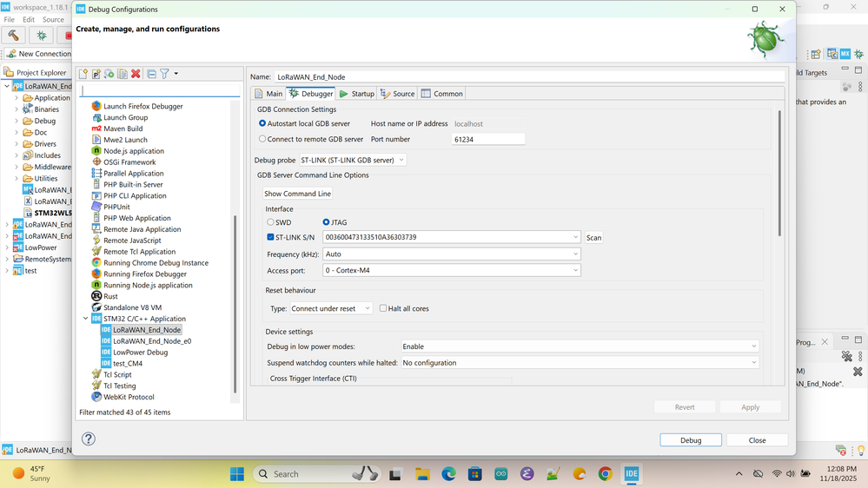Expand the Drivers folder in Project Explorer
The width and height of the screenshot is (868, 488).
[17, 144]
